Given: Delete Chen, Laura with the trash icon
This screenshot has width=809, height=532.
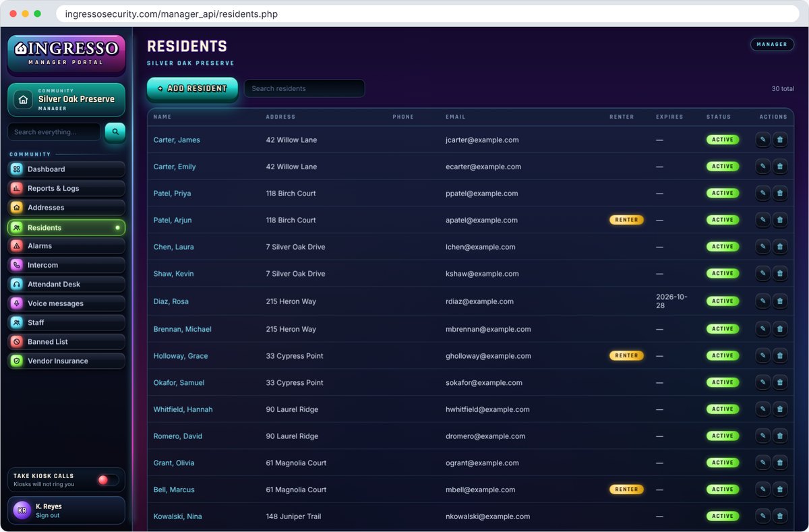Looking at the screenshot, I should click(x=780, y=247).
